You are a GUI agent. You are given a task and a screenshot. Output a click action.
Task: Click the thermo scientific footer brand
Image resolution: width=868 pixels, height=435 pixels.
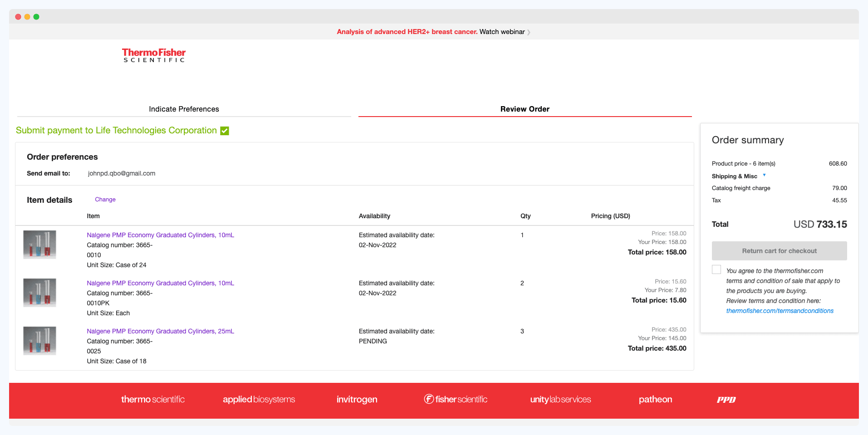153,399
